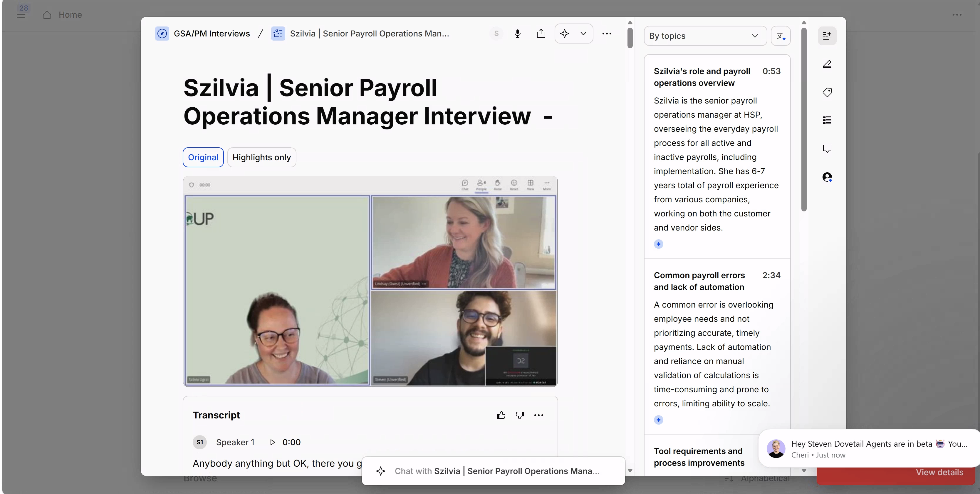Jump to 2:34 topic timestamp
The width and height of the screenshot is (980, 494).
[771, 275]
